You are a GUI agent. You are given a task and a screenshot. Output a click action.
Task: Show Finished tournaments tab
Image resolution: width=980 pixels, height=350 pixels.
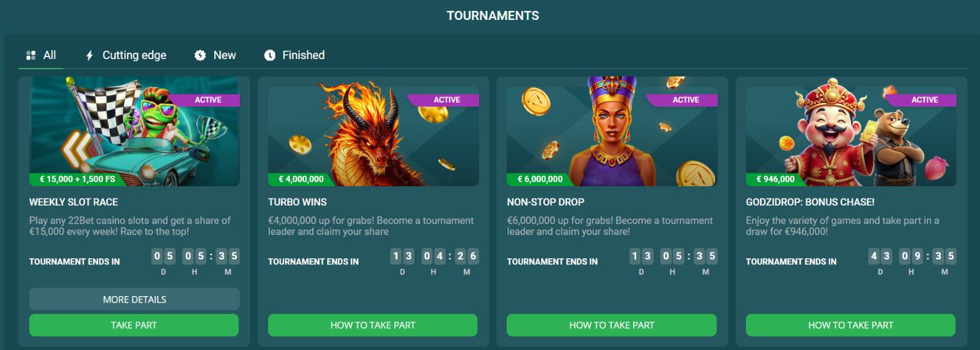point(294,55)
